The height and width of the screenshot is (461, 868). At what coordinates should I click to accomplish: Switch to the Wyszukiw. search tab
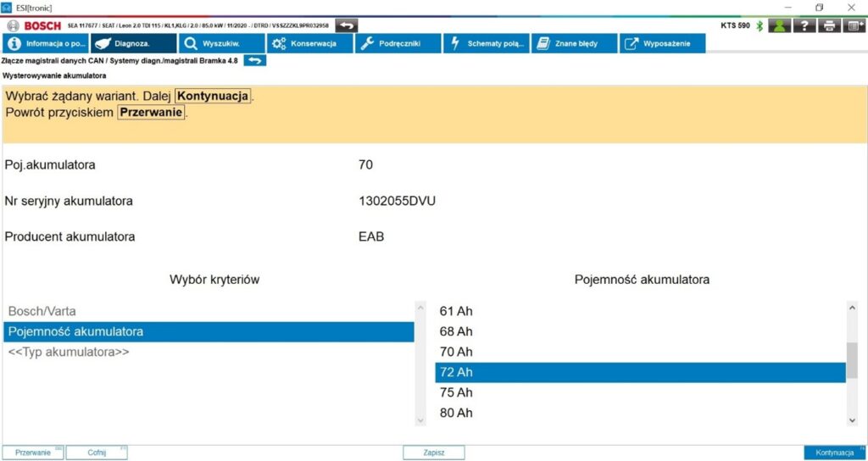coord(221,43)
